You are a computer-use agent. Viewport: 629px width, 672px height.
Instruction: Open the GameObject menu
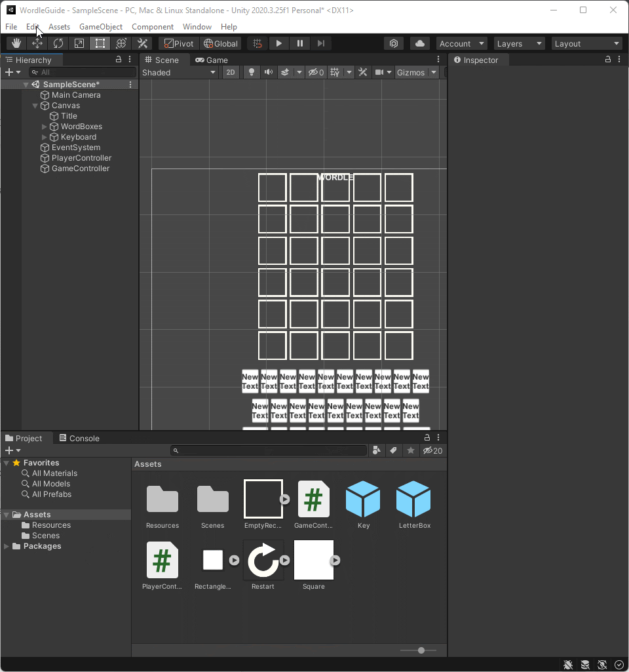coord(101,27)
